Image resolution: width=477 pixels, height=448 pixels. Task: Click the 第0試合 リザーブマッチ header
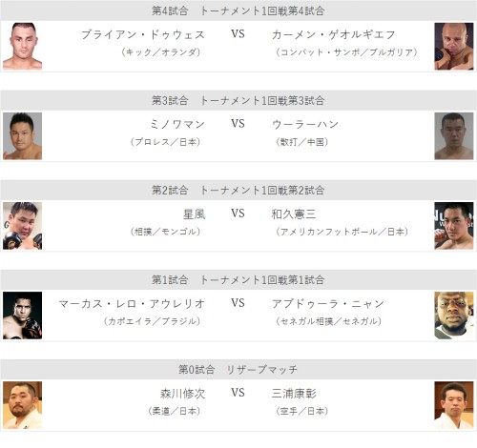click(x=238, y=370)
